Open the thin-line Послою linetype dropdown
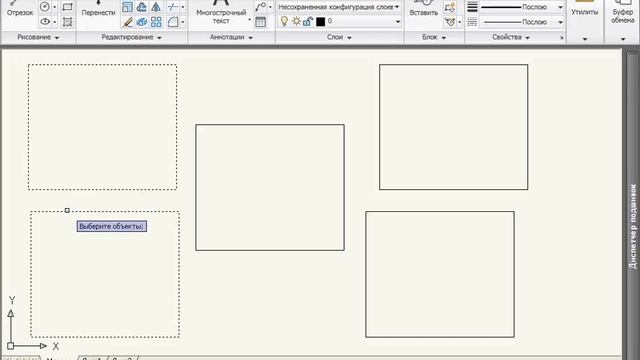 pos(522,22)
